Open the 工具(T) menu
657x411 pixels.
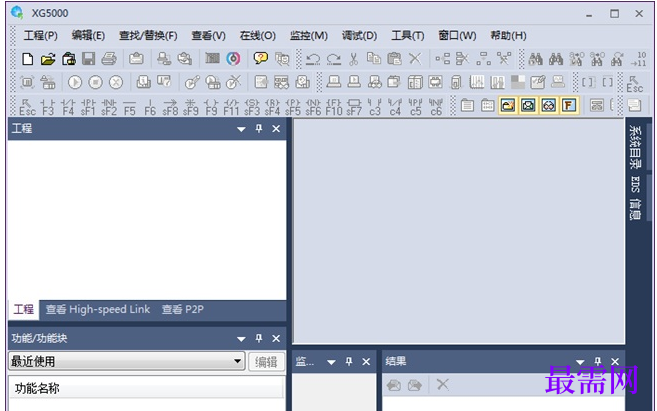[408, 36]
